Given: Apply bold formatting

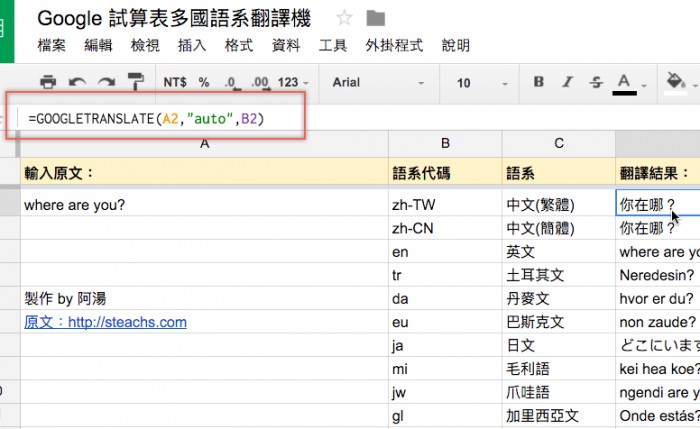Looking at the screenshot, I should click(539, 83).
